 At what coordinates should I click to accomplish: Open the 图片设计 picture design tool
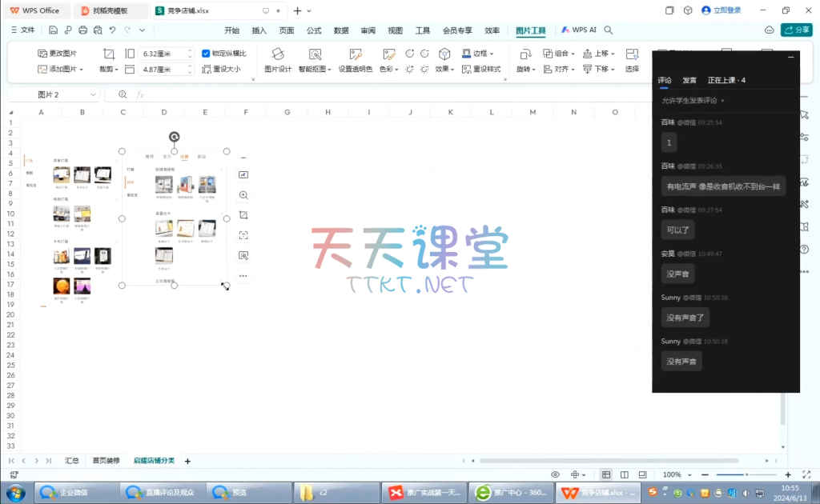278,60
